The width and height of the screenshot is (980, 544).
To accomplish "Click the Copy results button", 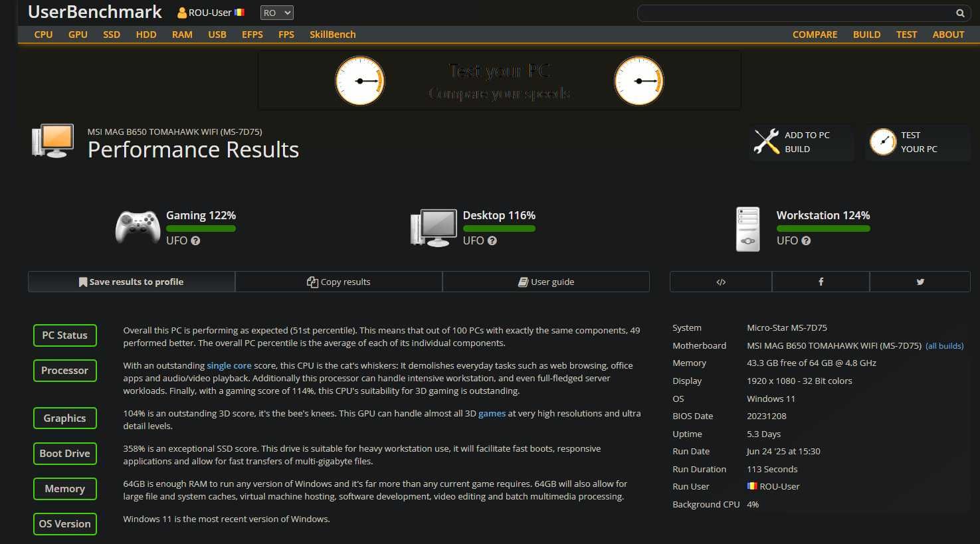I will (x=339, y=282).
